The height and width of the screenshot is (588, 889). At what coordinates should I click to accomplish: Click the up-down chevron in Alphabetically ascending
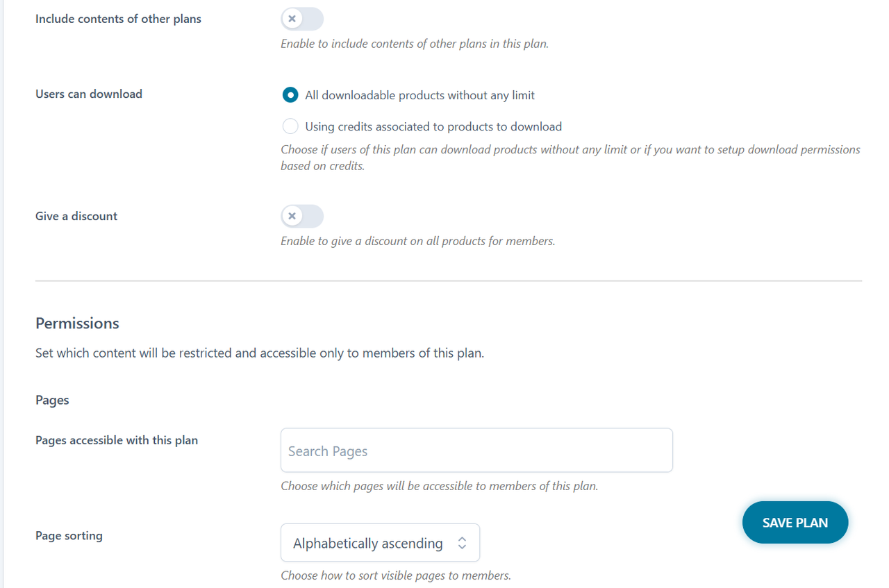[x=463, y=543]
